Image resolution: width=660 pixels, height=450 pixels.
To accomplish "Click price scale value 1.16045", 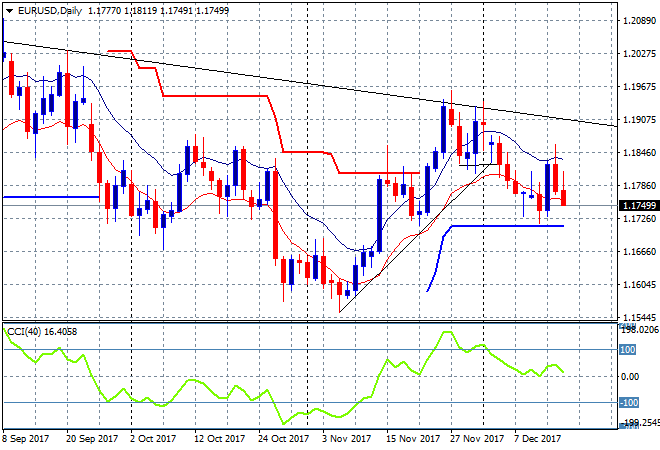I will pos(639,285).
